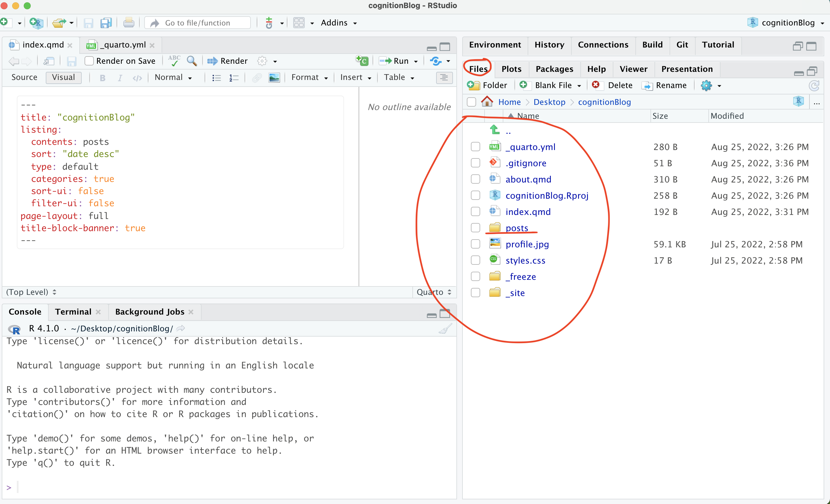Click the insert image icon
Image resolution: width=830 pixels, height=504 pixels.
point(274,78)
